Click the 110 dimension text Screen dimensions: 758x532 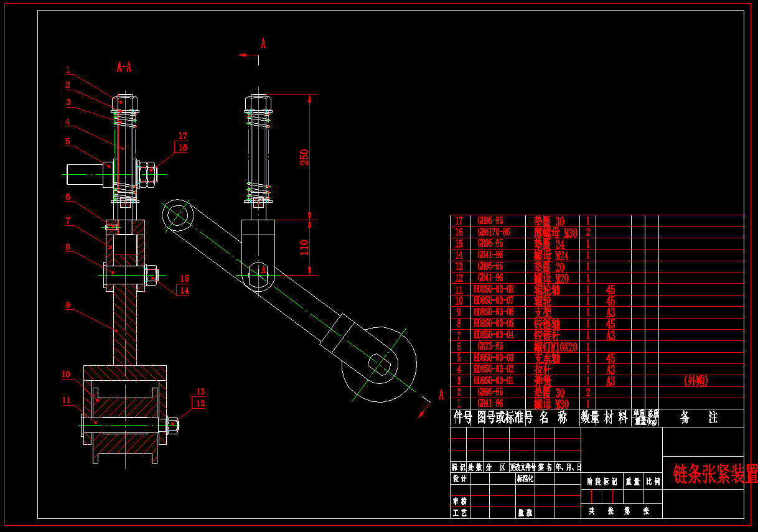[304, 248]
